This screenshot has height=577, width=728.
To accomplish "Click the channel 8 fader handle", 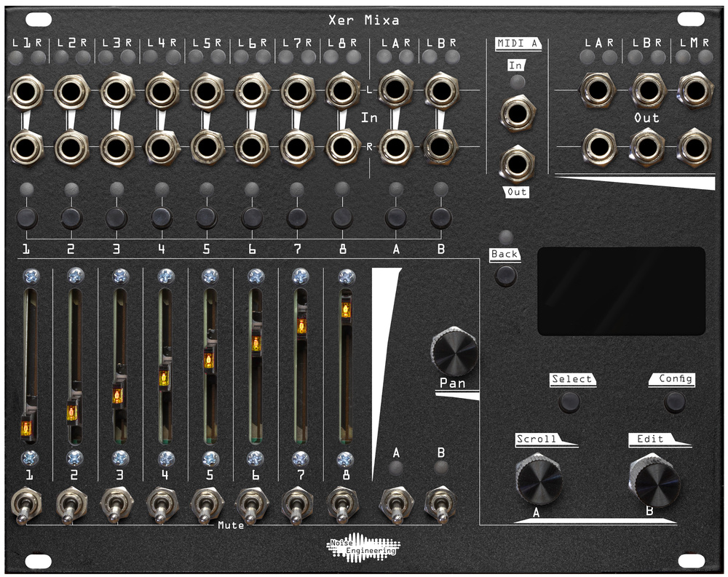I will [346, 311].
